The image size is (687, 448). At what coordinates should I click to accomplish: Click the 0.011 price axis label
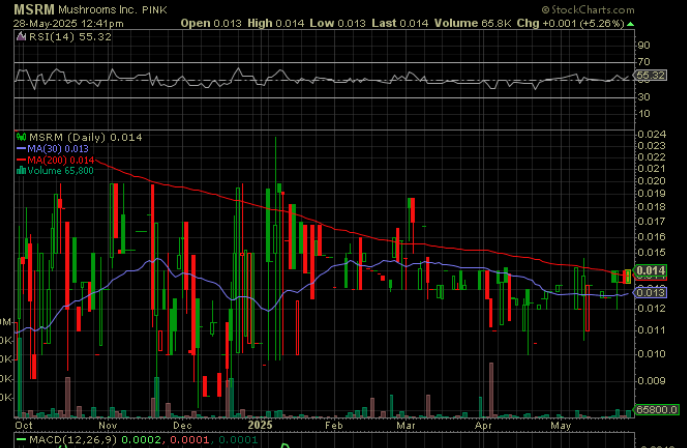click(652, 330)
